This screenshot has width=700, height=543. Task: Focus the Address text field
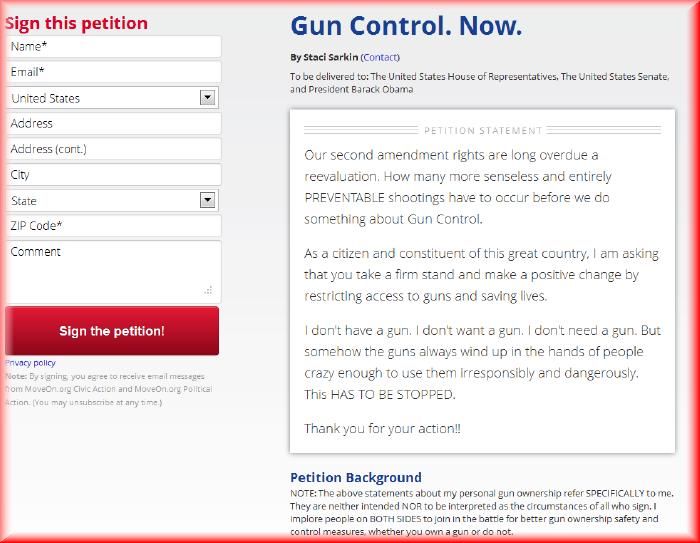113,124
